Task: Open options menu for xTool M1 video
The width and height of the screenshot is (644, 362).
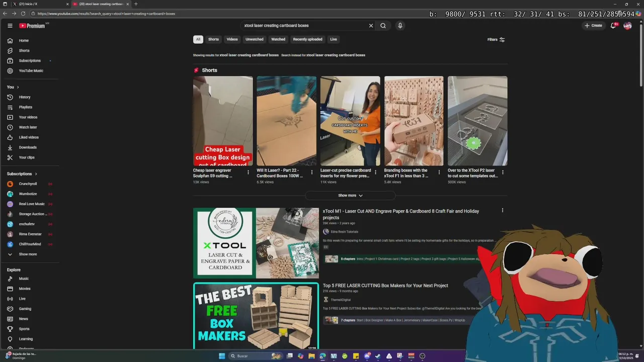Action: coord(502,211)
